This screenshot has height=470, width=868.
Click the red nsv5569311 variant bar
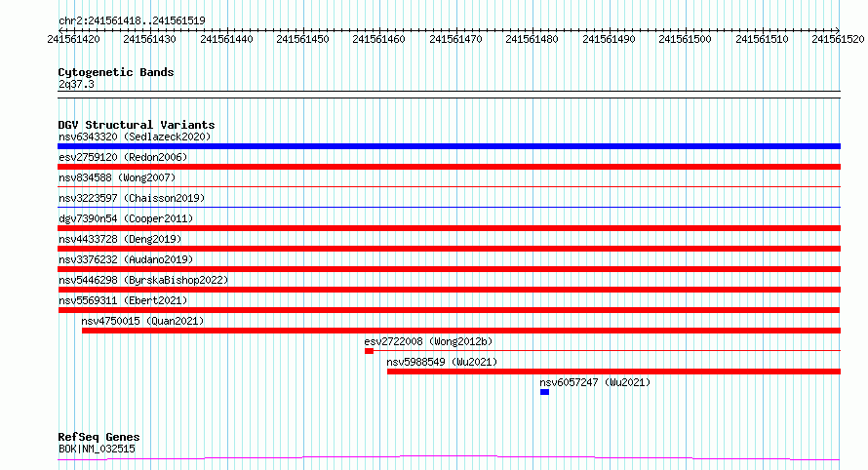point(449,310)
